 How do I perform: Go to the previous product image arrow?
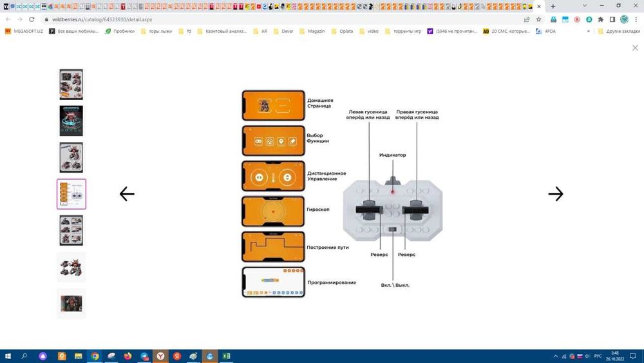point(127,194)
